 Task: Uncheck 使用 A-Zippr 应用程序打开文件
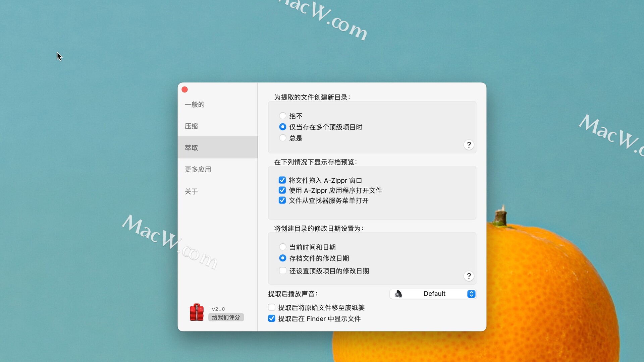pyautogui.click(x=282, y=190)
